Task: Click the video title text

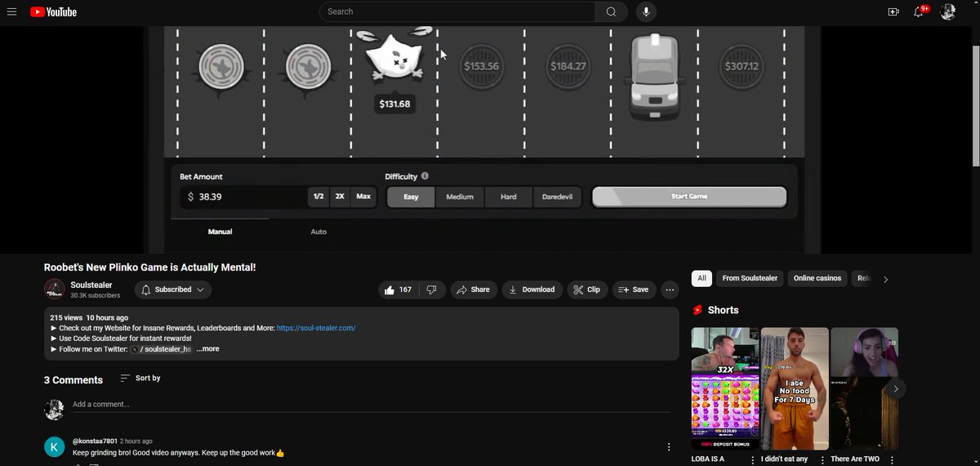Action: [x=150, y=267]
